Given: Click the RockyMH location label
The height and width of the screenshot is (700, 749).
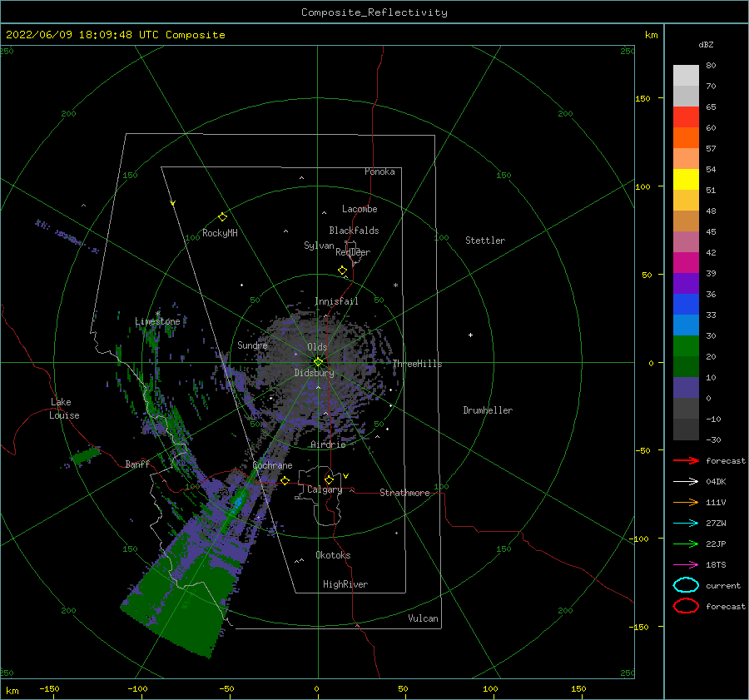Looking at the screenshot, I should 220,233.
